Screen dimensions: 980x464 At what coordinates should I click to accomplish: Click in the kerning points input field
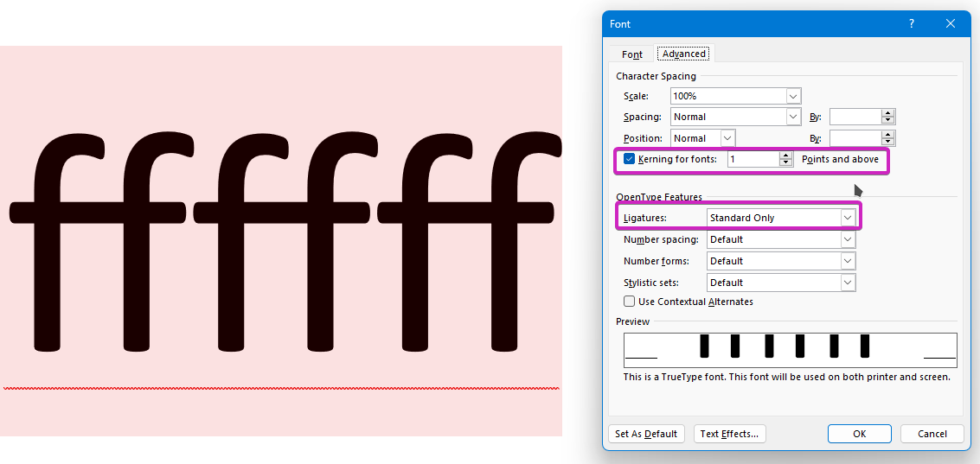tap(751, 159)
